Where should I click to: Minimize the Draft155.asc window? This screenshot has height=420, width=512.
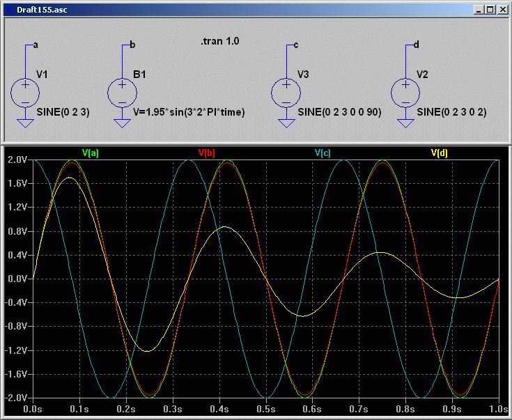click(x=479, y=10)
